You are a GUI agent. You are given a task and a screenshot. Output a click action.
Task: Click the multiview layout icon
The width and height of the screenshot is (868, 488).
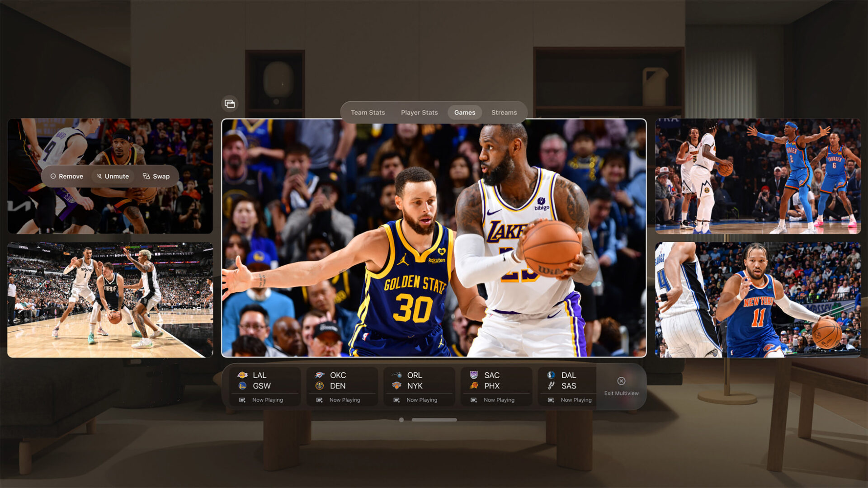point(231,103)
